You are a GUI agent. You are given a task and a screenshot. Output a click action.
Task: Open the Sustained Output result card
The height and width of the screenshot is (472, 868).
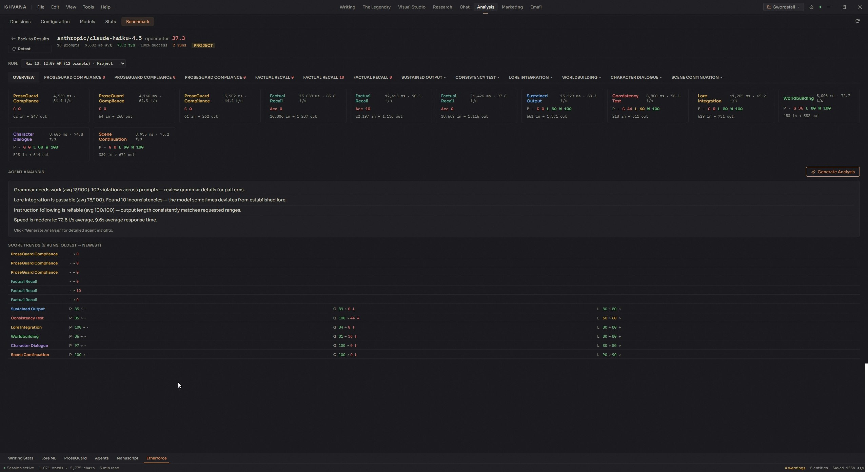[562, 106]
